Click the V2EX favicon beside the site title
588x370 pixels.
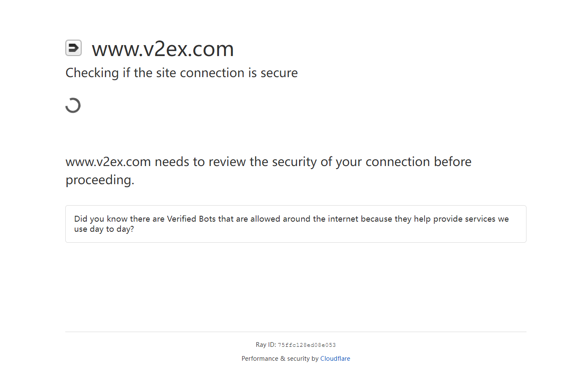coord(73,48)
